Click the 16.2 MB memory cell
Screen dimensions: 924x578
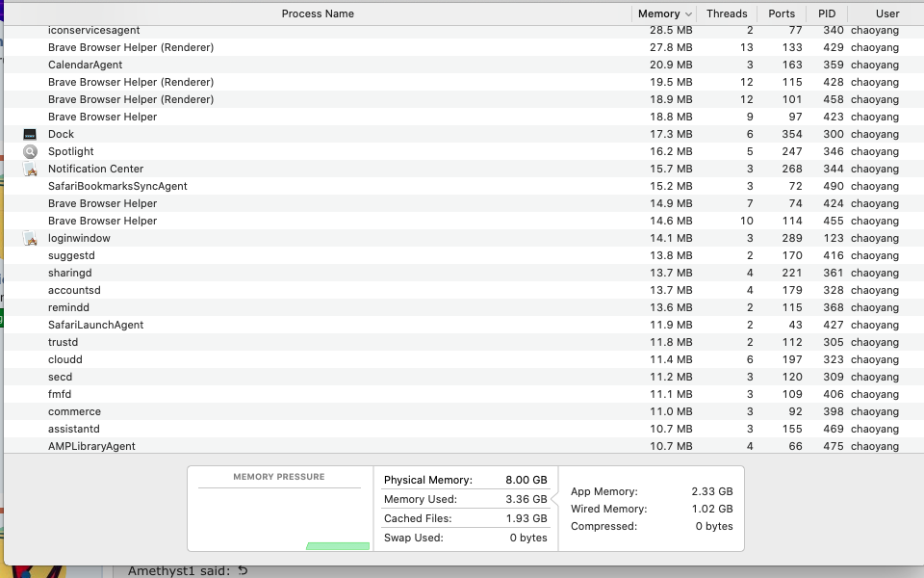671,151
